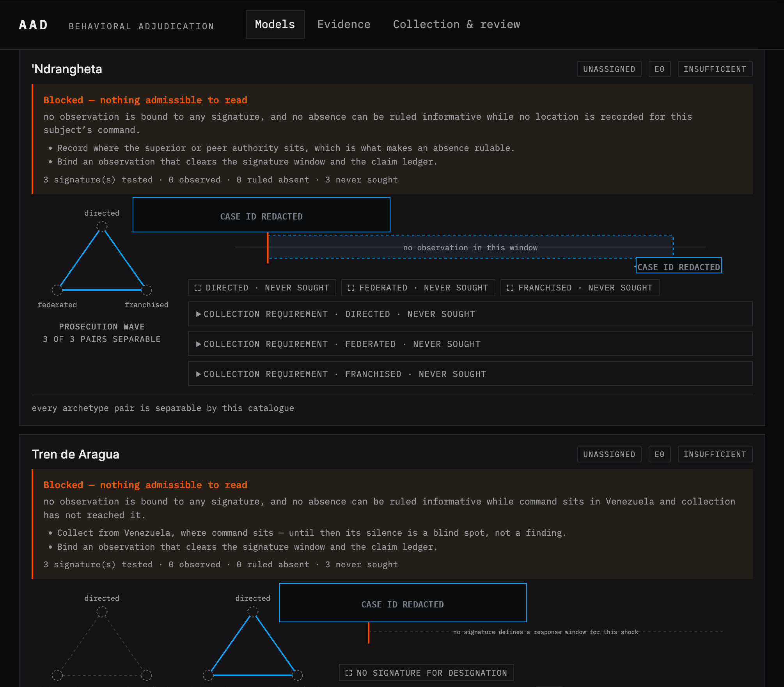Viewport: 784px width, 687px height.
Task: Expand Collection Requirement Franchised never sought
Action: [470, 374]
